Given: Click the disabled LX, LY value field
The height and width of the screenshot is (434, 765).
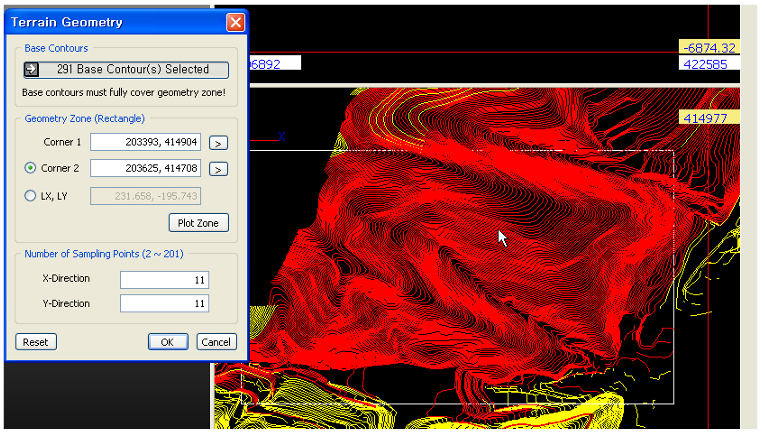Looking at the screenshot, I should point(145,196).
